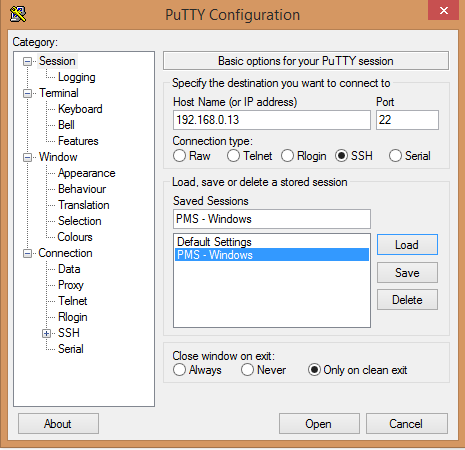The width and height of the screenshot is (465, 450).
Task: Open the Connection category
Action: (65, 253)
